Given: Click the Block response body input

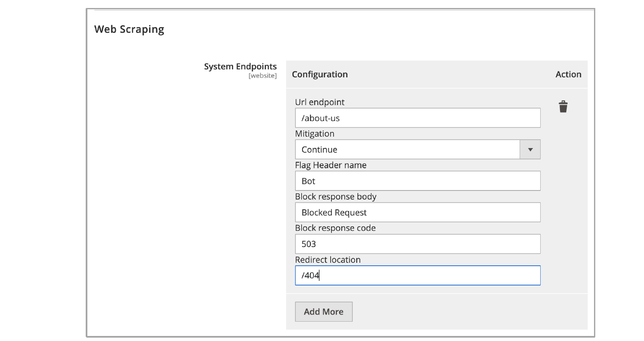Looking at the screenshot, I should click(418, 212).
